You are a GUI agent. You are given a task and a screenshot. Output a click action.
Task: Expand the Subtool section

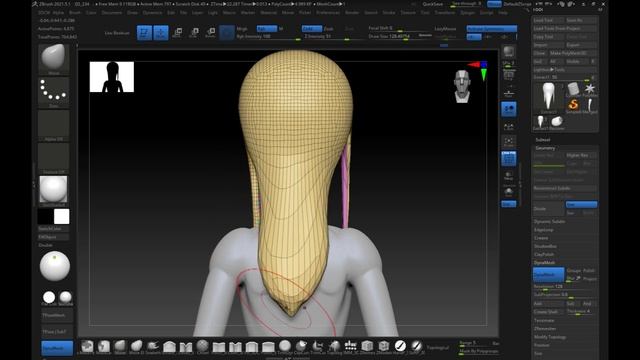click(x=543, y=140)
